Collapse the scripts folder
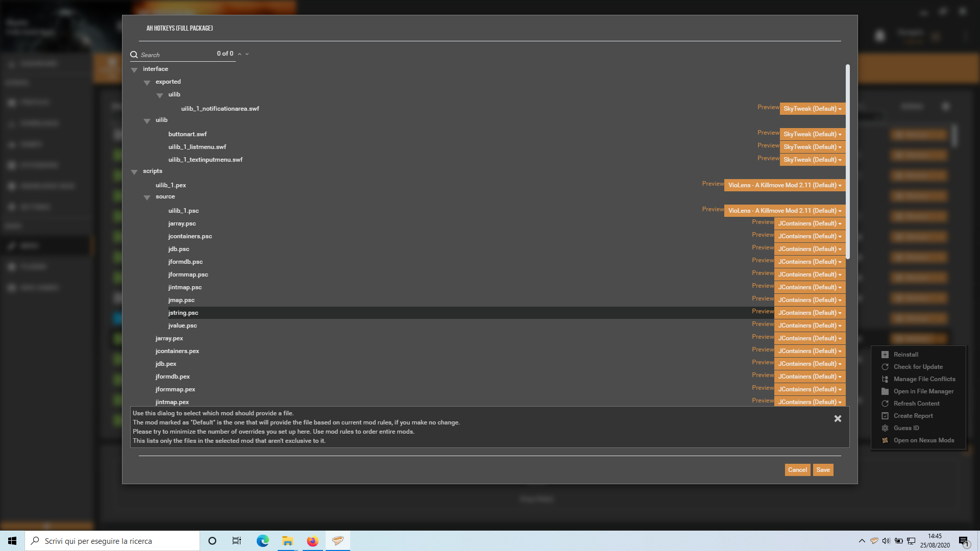The height and width of the screenshot is (551, 980). pyautogui.click(x=134, y=172)
